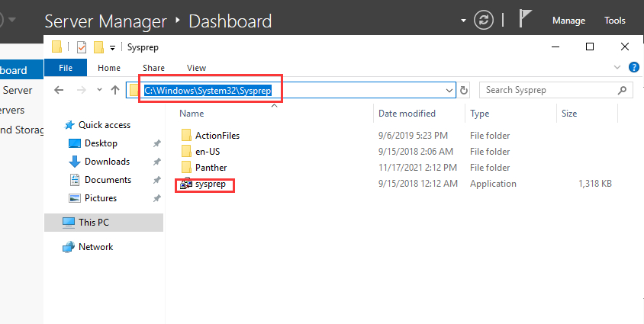Click the 1,318 KB size value

coord(595,184)
